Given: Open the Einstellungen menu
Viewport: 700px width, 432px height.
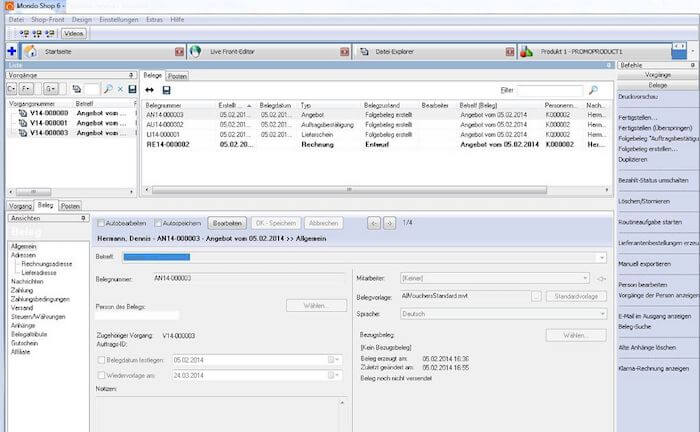Looking at the screenshot, I should (x=119, y=20).
